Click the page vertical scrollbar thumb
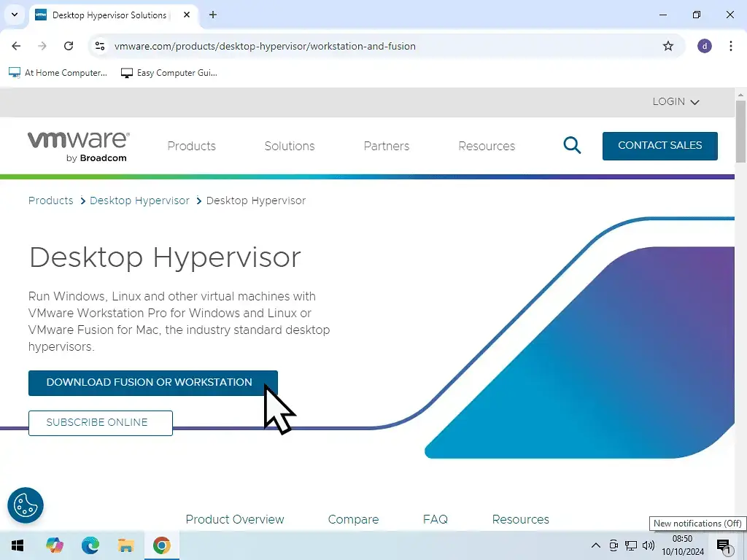Screen dimensions: 747x560 pyautogui.click(x=740, y=131)
